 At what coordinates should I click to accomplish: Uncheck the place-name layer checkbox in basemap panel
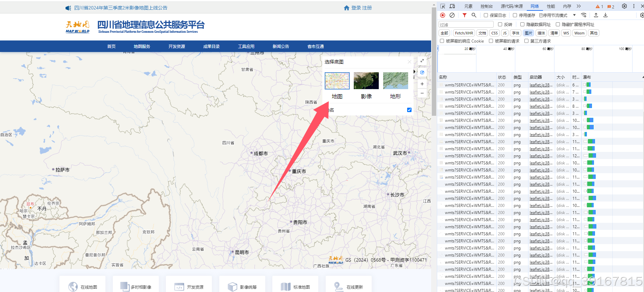[x=409, y=110]
